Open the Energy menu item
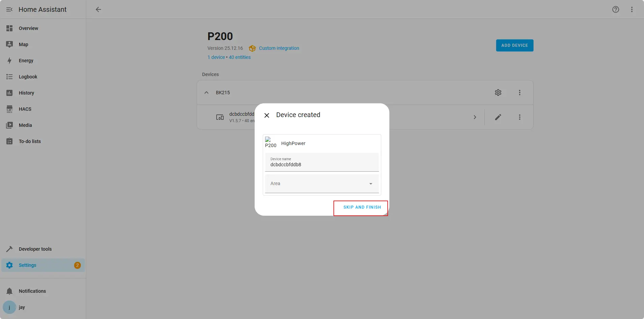The image size is (644, 319). pyautogui.click(x=26, y=61)
